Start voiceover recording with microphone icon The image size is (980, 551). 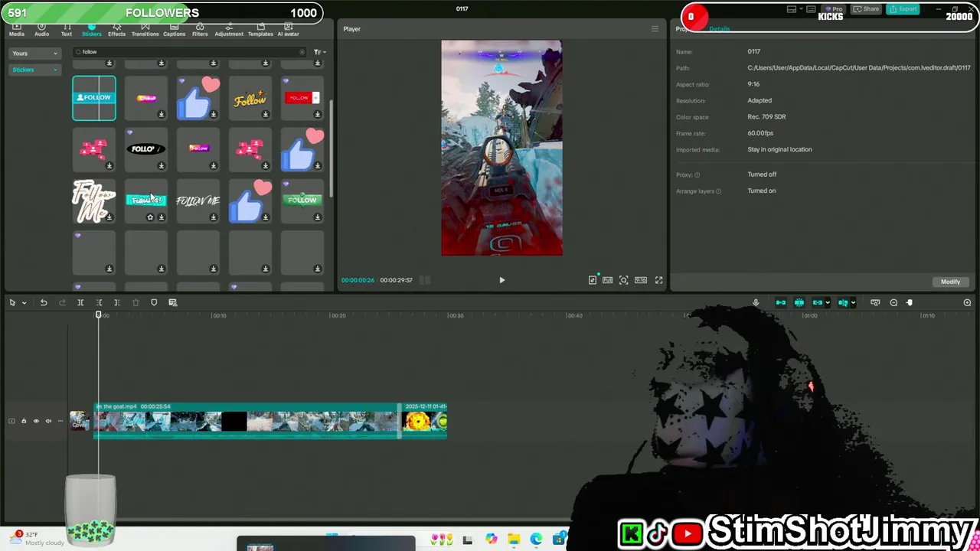click(x=756, y=303)
